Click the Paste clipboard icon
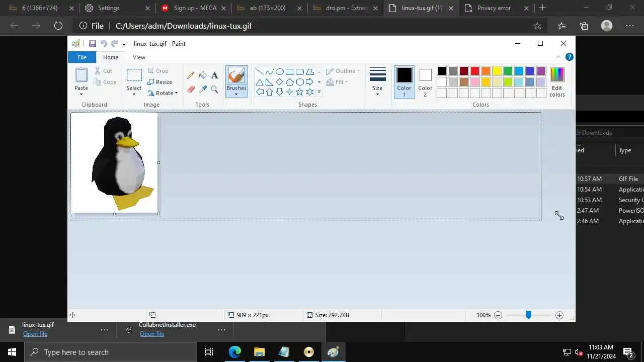This screenshot has width=644, height=362. [82, 75]
